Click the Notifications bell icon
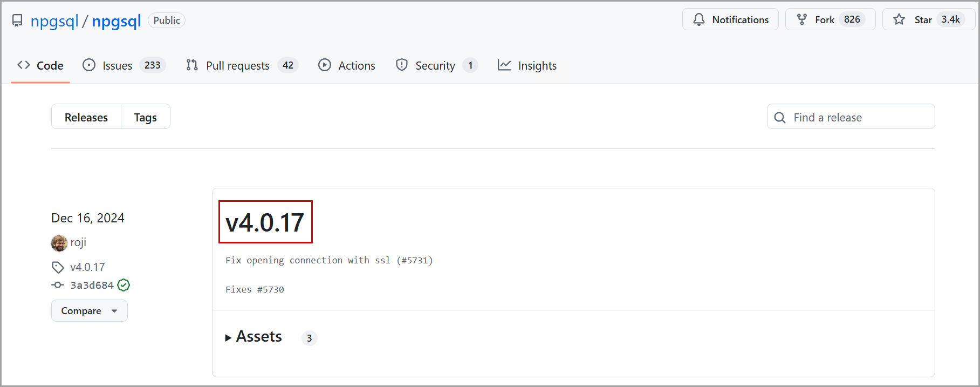 tap(699, 19)
